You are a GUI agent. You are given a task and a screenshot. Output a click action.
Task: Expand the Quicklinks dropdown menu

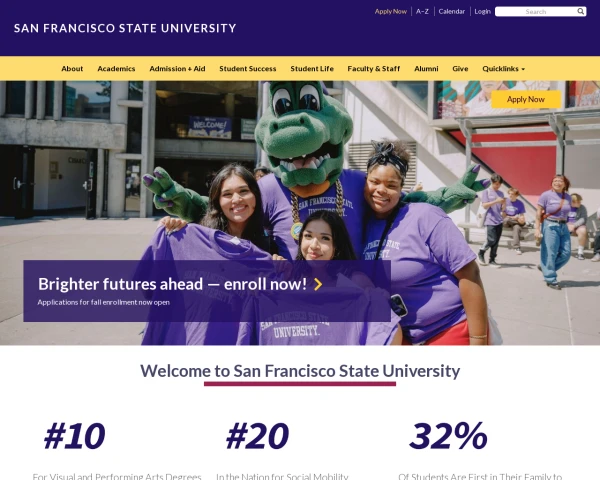click(503, 68)
